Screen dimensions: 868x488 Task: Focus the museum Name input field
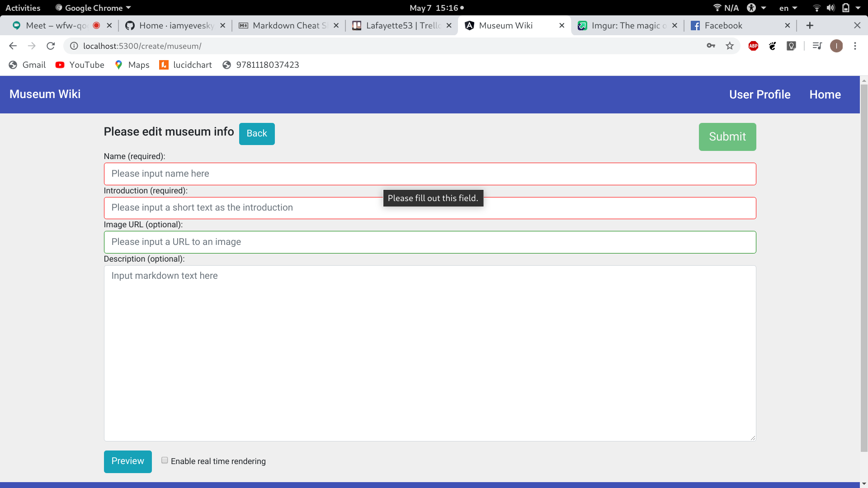(x=429, y=174)
